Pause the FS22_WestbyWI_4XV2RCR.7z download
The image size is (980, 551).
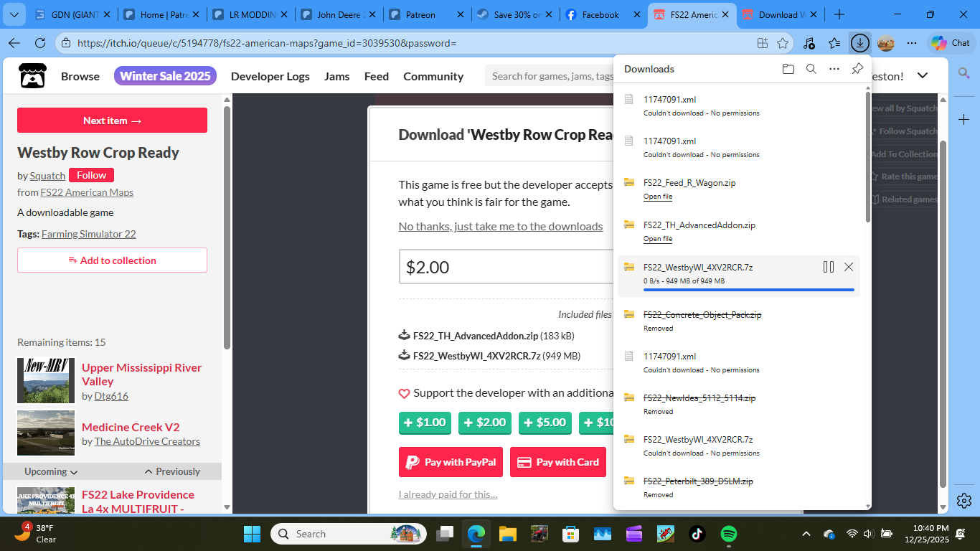829,267
